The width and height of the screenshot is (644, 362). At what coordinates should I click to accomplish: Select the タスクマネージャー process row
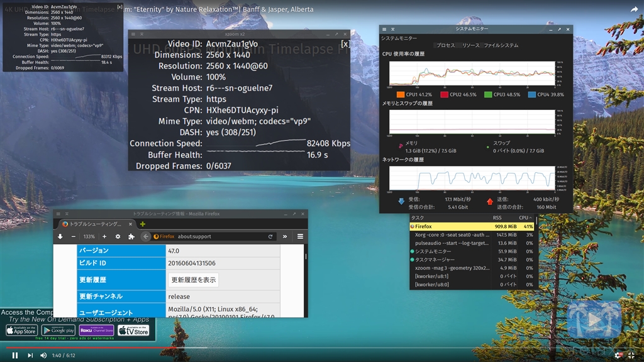(472, 260)
